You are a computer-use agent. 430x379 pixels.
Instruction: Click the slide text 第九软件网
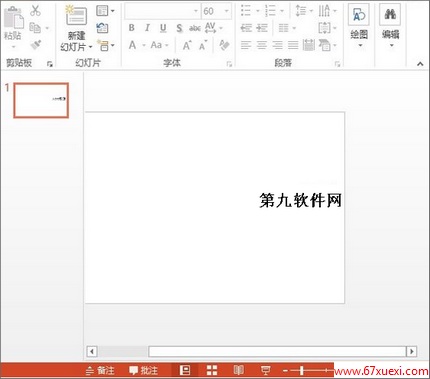coord(300,201)
